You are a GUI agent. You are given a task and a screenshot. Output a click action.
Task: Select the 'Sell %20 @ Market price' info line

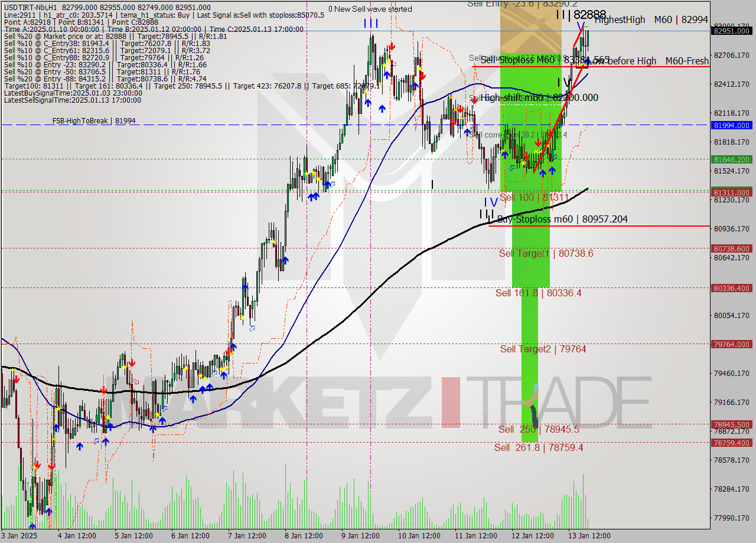point(115,36)
